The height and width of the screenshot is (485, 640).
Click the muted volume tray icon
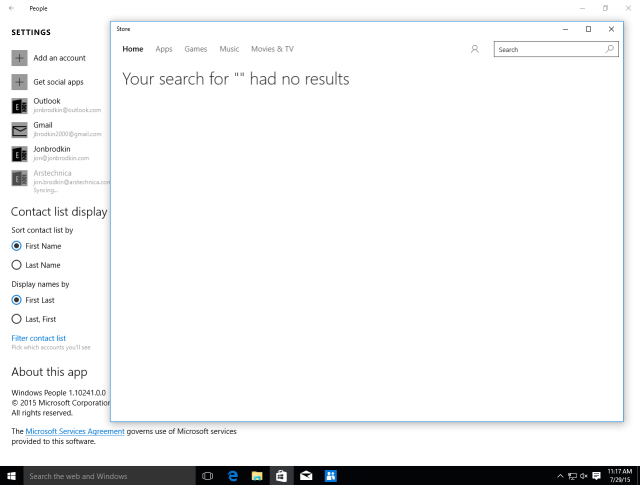[x=584, y=476]
